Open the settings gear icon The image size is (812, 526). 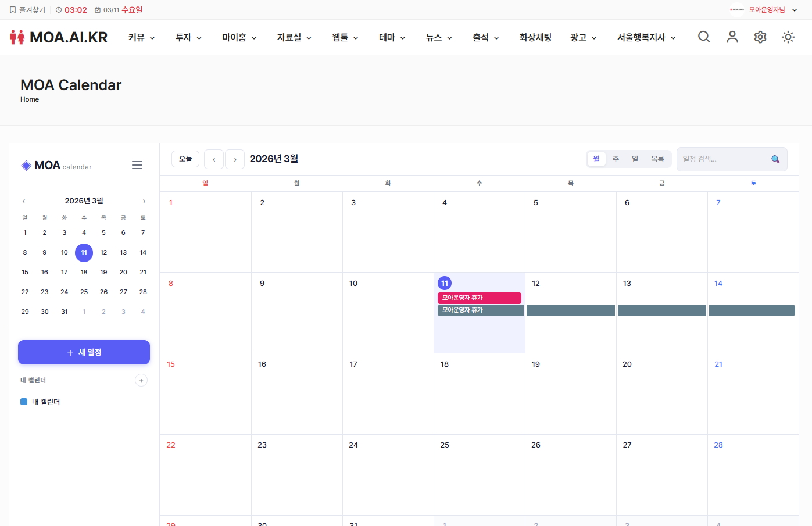coord(760,37)
